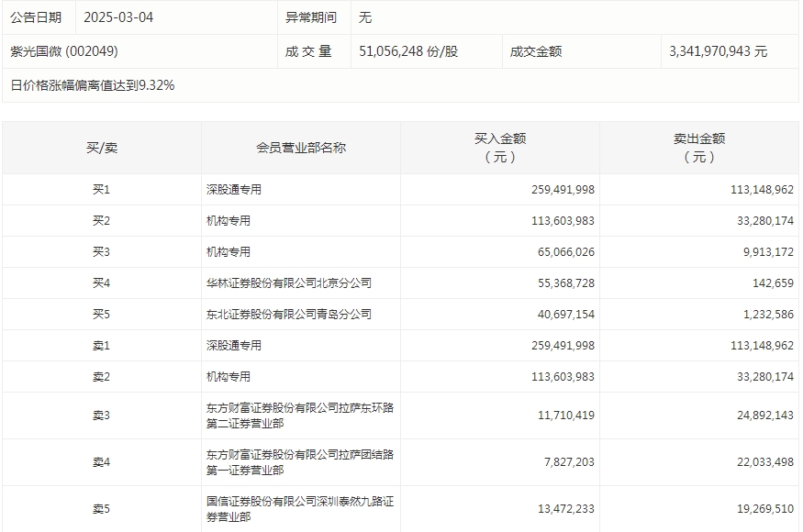The width and height of the screenshot is (803, 532).
Task: Select 深股通专用 in the 买1 row
Action: (233, 190)
